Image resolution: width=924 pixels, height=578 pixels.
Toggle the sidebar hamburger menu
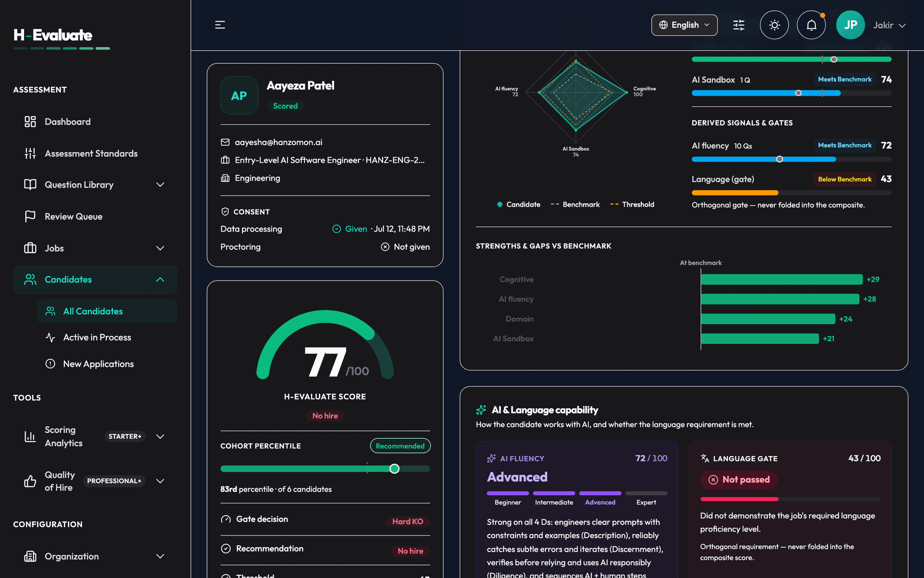[x=220, y=25]
